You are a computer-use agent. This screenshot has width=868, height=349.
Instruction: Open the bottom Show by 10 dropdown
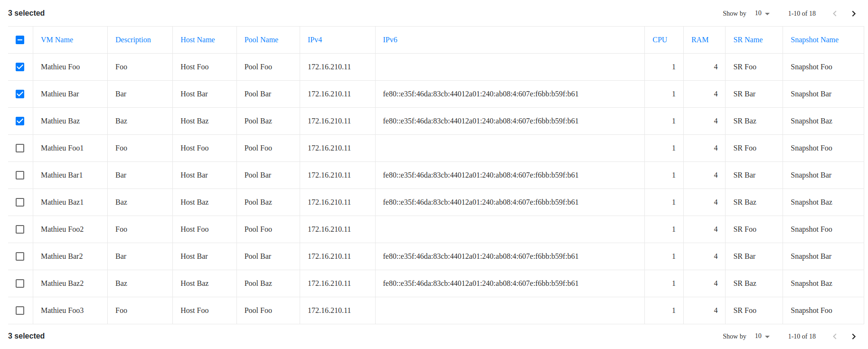click(762, 336)
